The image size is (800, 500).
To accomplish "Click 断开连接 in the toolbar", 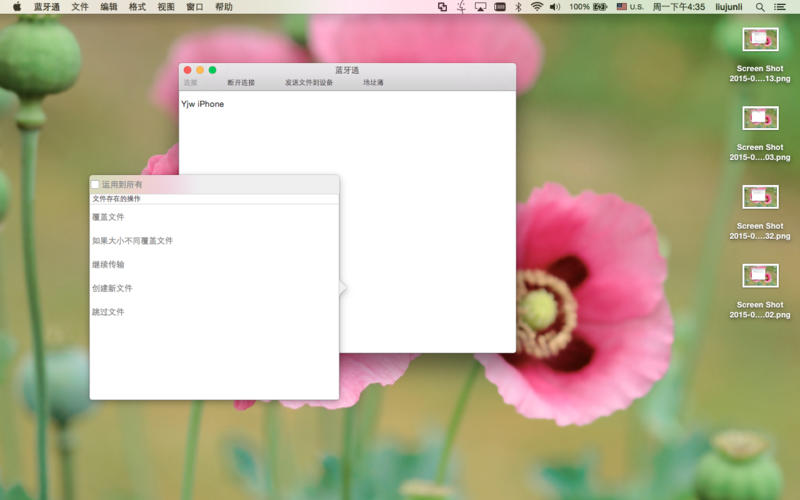I will (x=241, y=83).
